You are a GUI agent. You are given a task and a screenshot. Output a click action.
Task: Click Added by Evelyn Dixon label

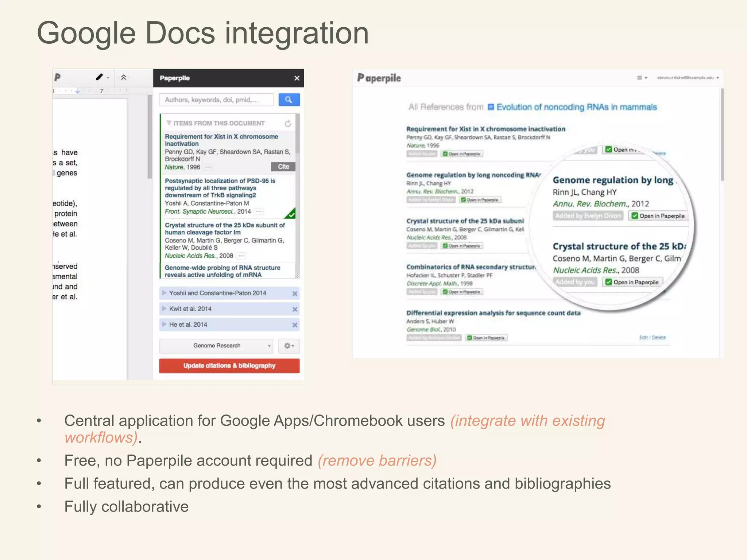pyautogui.click(x=588, y=216)
